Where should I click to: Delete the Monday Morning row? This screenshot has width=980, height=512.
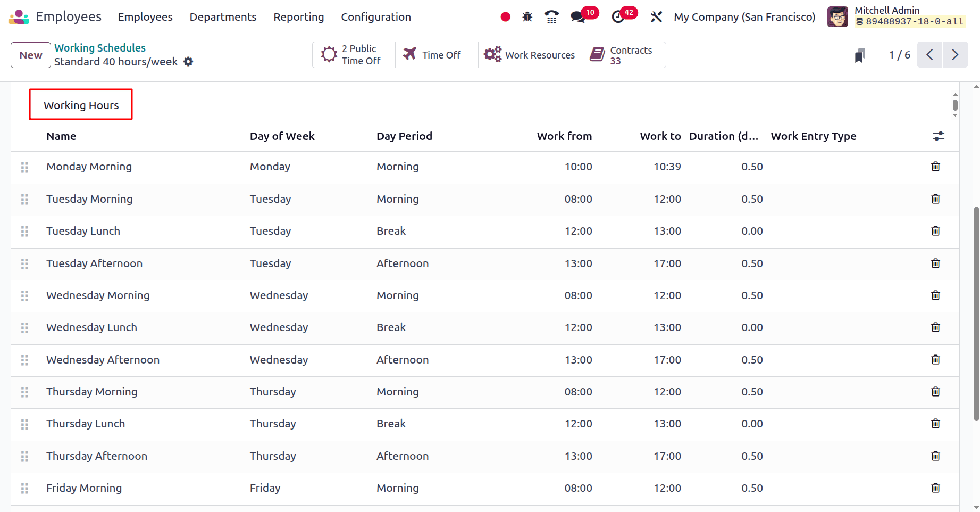pos(935,167)
